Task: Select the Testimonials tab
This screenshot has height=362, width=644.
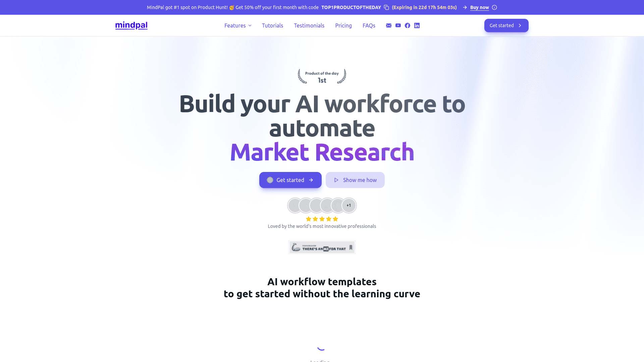Action: pyautogui.click(x=309, y=25)
